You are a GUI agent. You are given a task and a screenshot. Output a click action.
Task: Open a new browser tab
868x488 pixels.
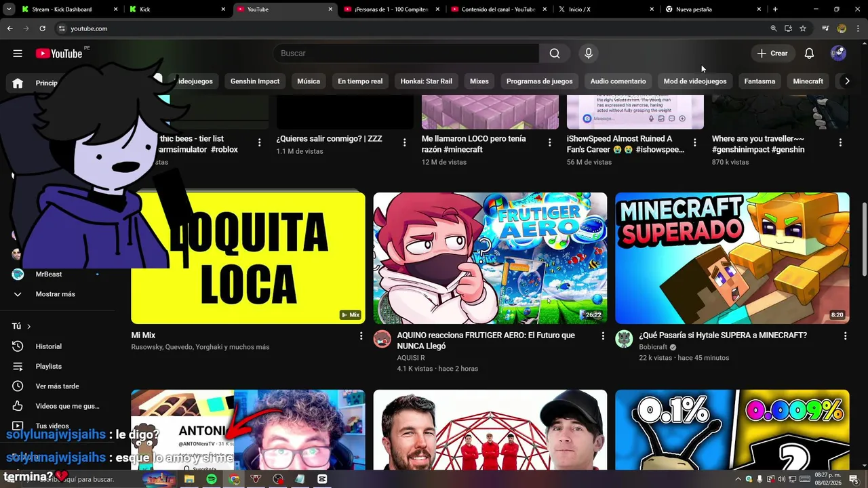(x=775, y=9)
